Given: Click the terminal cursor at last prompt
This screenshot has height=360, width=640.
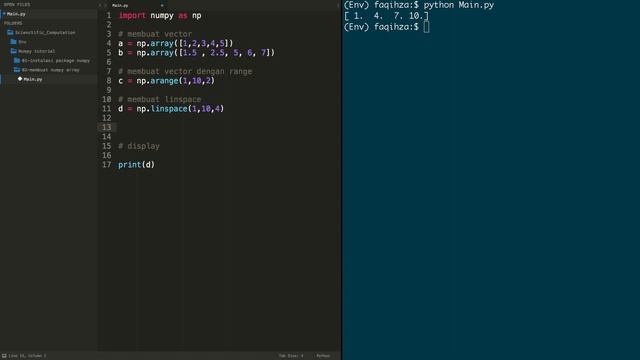Looking at the screenshot, I should (426, 27).
